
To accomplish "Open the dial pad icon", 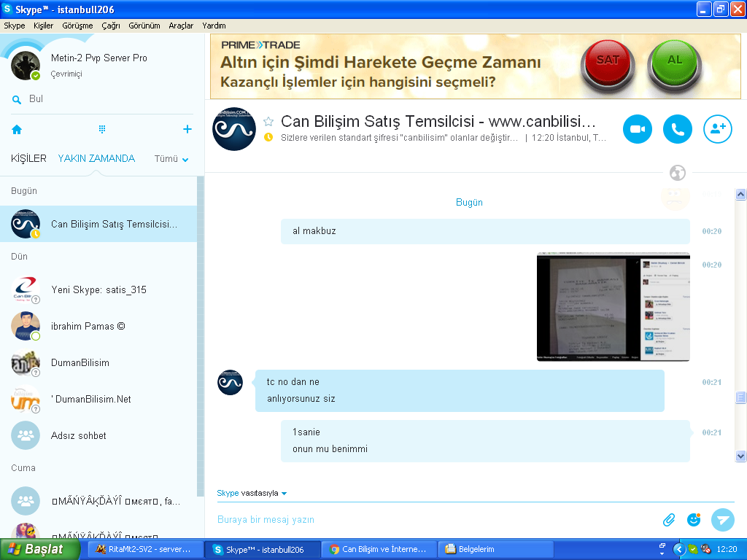I will click(102, 129).
